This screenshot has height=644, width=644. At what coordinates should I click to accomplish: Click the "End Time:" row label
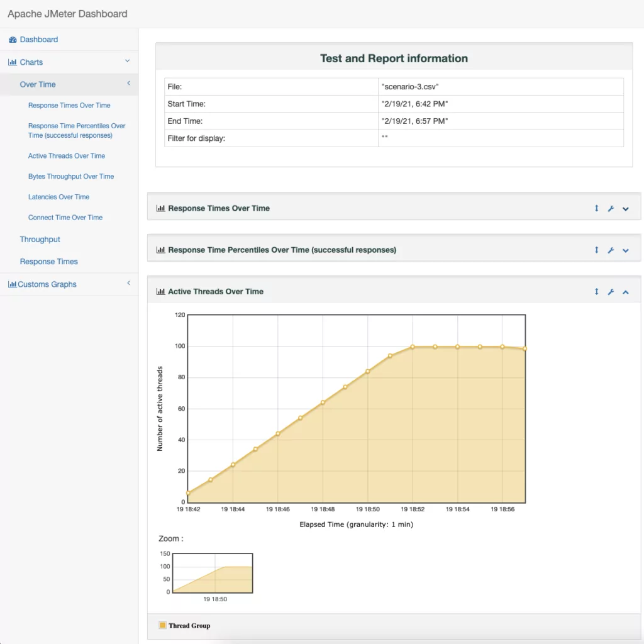(185, 121)
